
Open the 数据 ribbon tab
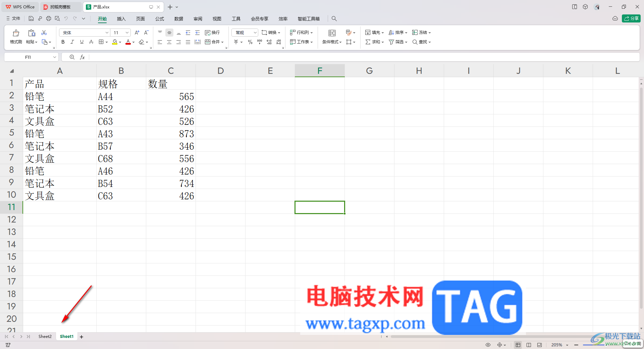point(179,19)
